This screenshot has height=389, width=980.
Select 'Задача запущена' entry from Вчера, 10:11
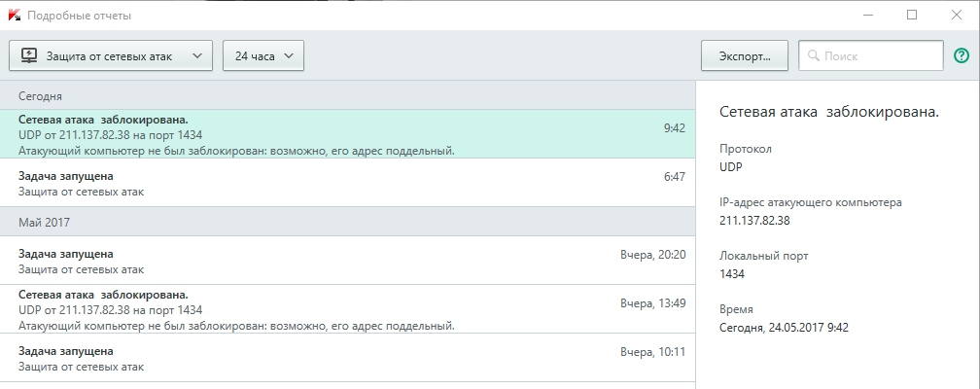tap(348, 358)
